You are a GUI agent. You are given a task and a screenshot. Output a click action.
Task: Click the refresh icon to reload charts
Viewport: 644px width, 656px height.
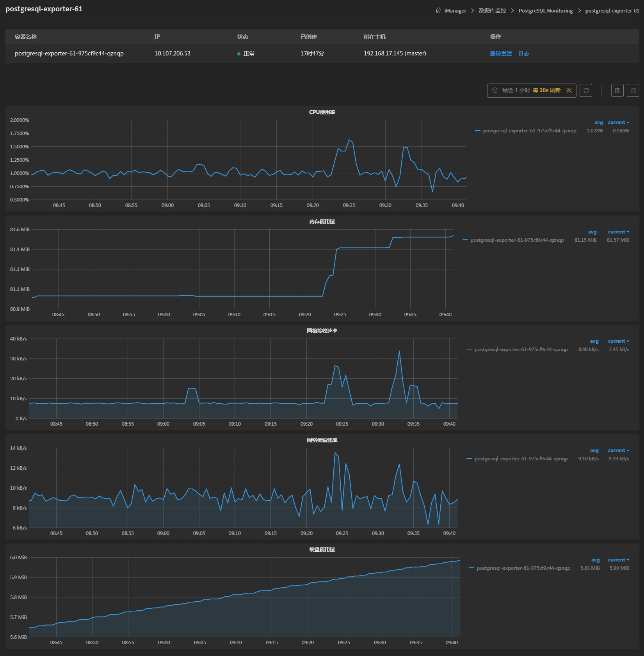coord(586,90)
